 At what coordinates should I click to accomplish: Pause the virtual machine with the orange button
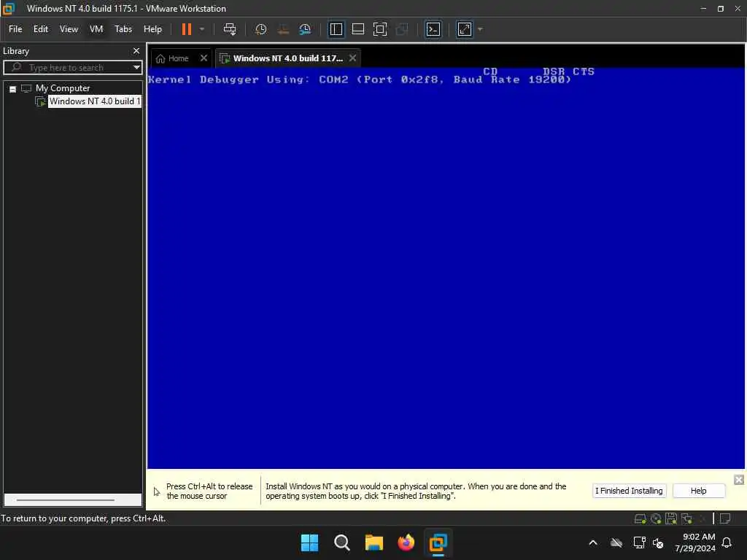point(186,29)
